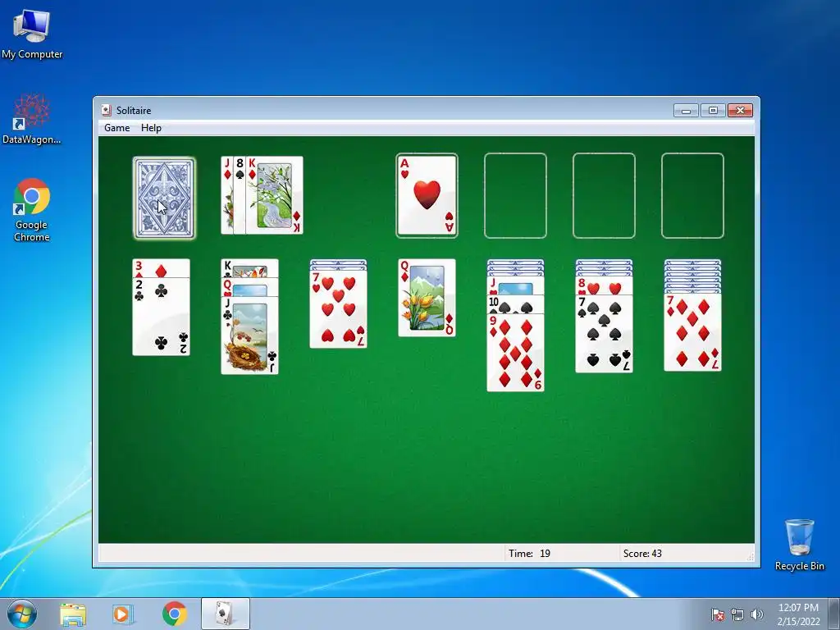This screenshot has height=630, width=840.
Task: Select the 7 of hearts card
Action: (x=339, y=309)
